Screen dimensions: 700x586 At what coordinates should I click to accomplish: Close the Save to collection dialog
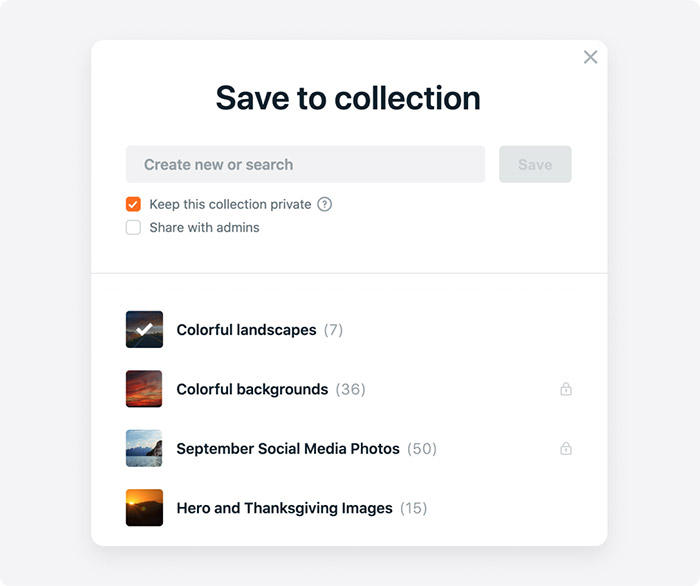[x=590, y=57]
